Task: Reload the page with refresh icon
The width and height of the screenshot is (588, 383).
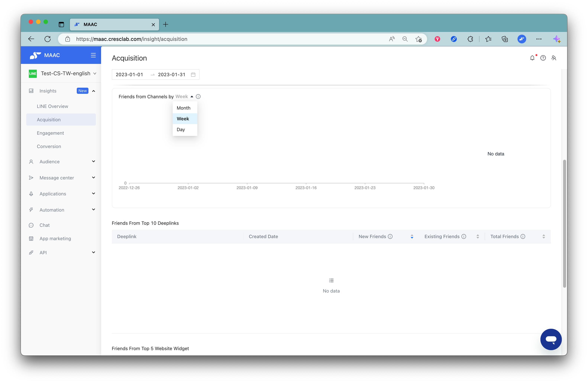Action: pyautogui.click(x=48, y=39)
